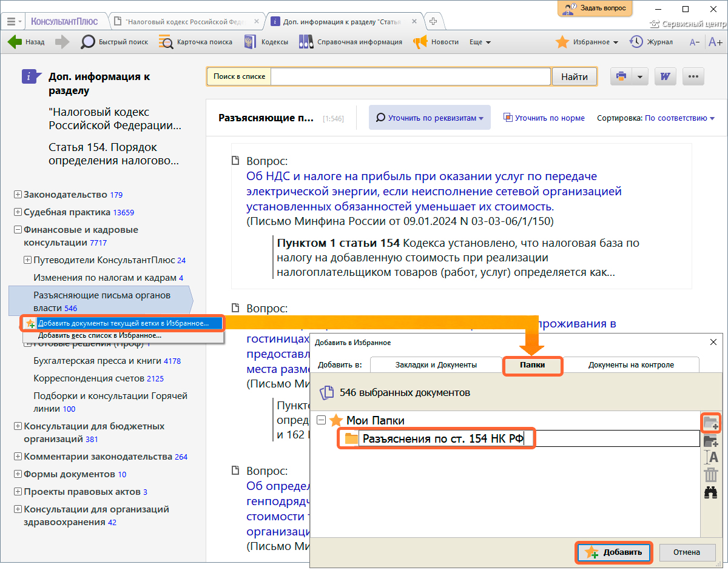Viewport: 728px width, 570px height.
Task: Open the three-dots more actions button
Action: click(x=693, y=76)
